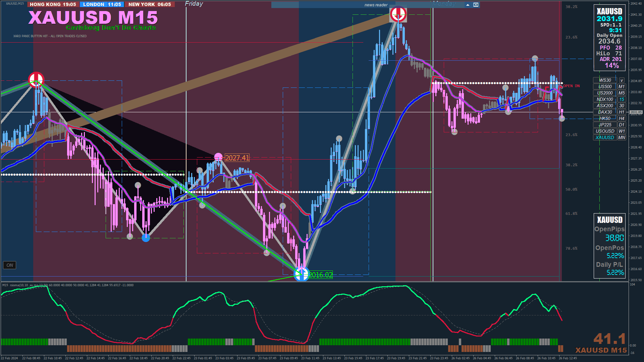Viewport: 644px width, 362px height.
Task: Click the 2016.02 low price label
Action: 320,275
